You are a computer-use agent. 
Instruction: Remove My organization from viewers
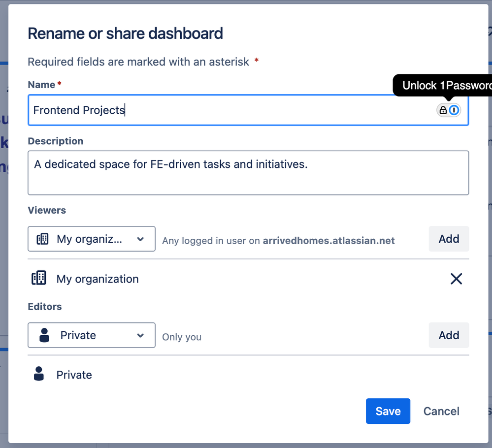[456, 279]
